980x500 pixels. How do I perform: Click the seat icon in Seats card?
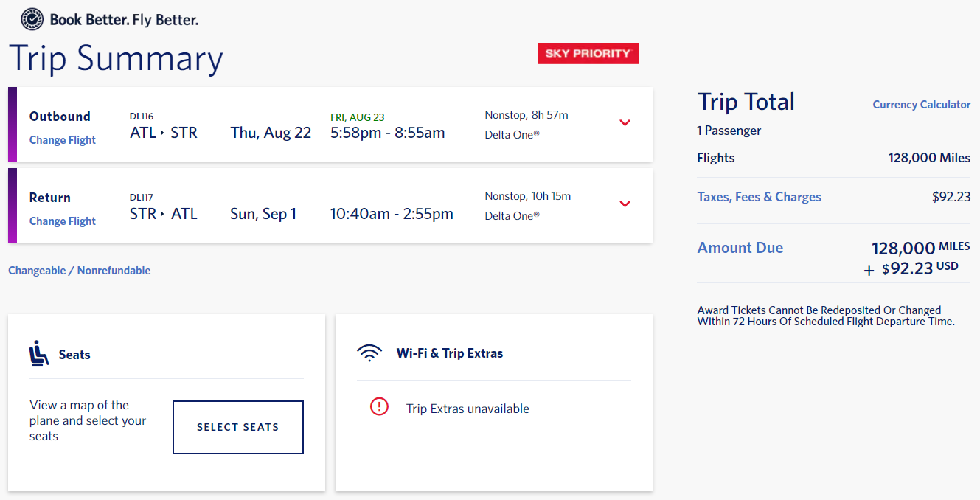pyautogui.click(x=39, y=354)
